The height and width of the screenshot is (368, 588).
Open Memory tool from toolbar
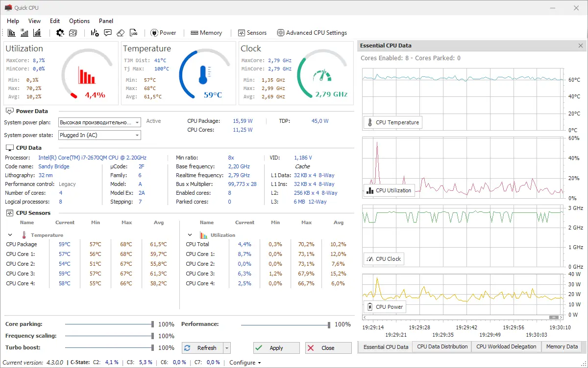206,33
